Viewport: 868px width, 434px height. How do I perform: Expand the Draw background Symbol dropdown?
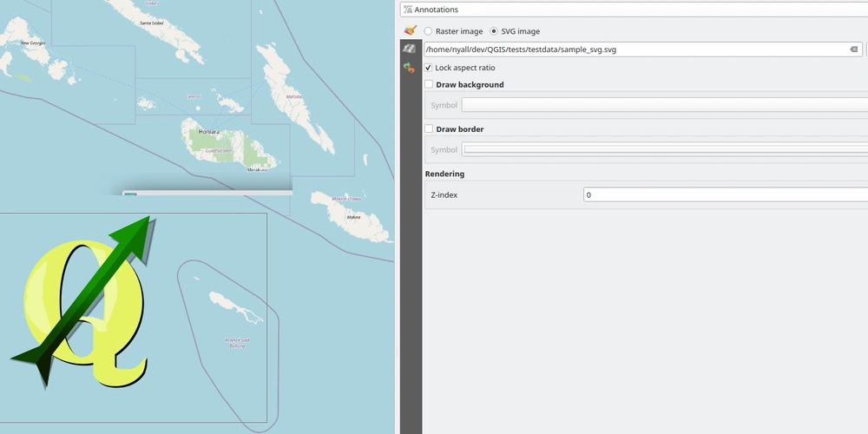pyautogui.click(x=664, y=105)
